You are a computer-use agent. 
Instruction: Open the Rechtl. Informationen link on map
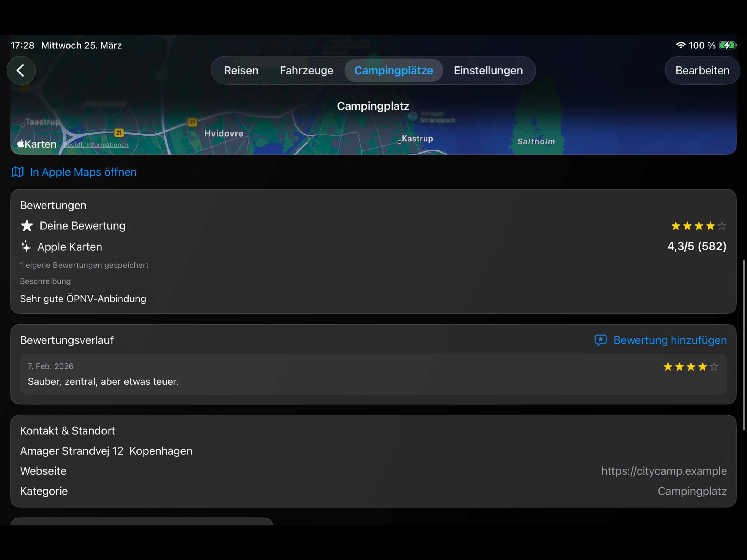[96, 145]
